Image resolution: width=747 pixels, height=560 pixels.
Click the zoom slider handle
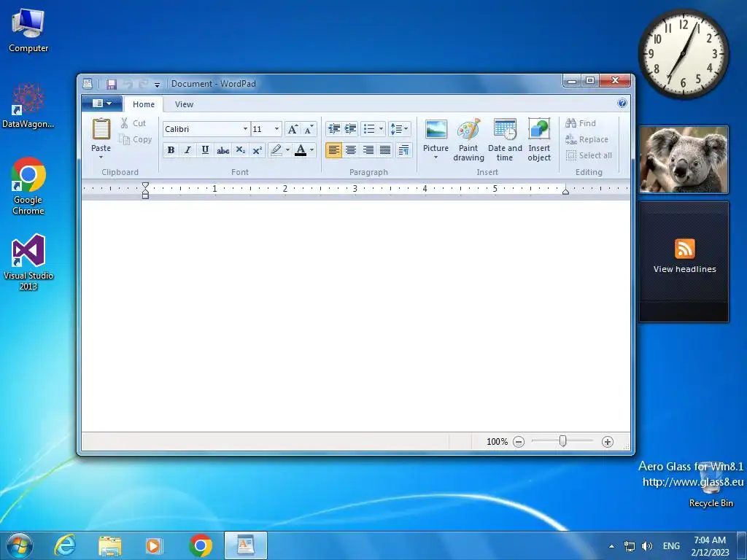[x=562, y=441]
